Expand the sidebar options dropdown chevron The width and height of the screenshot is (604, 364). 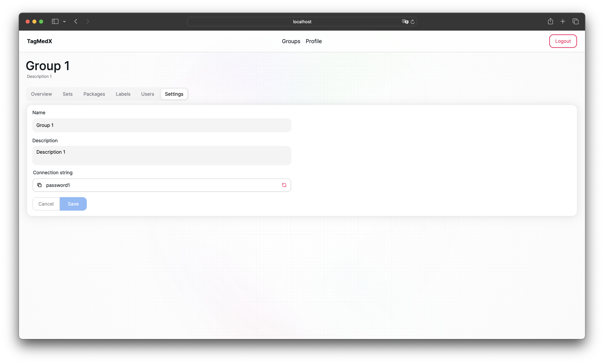(65, 22)
